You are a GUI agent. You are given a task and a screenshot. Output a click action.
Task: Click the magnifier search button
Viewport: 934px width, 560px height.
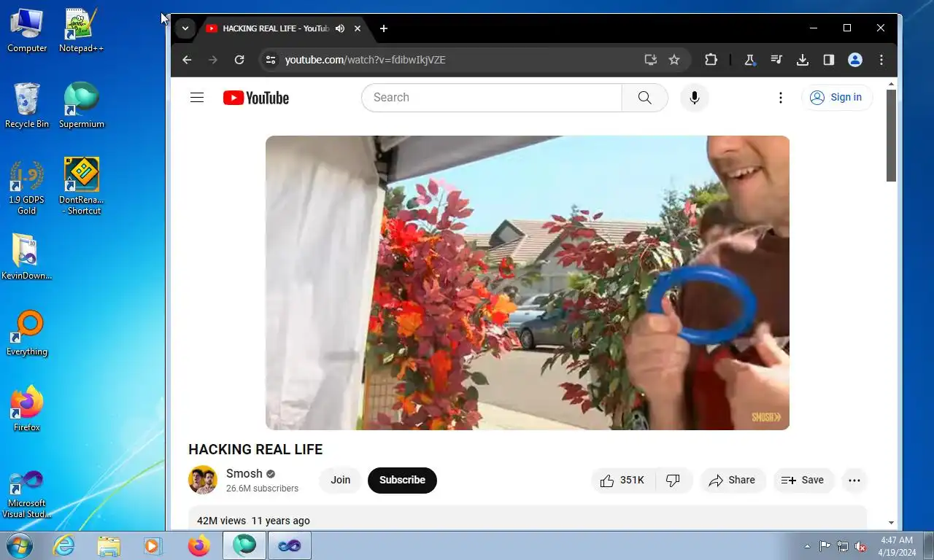tap(644, 98)
